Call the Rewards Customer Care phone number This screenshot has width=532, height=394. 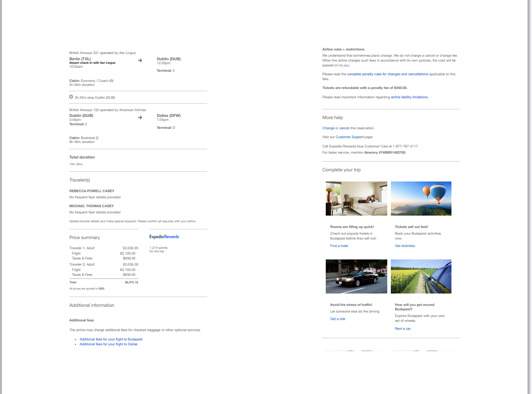tap(405, 146)
